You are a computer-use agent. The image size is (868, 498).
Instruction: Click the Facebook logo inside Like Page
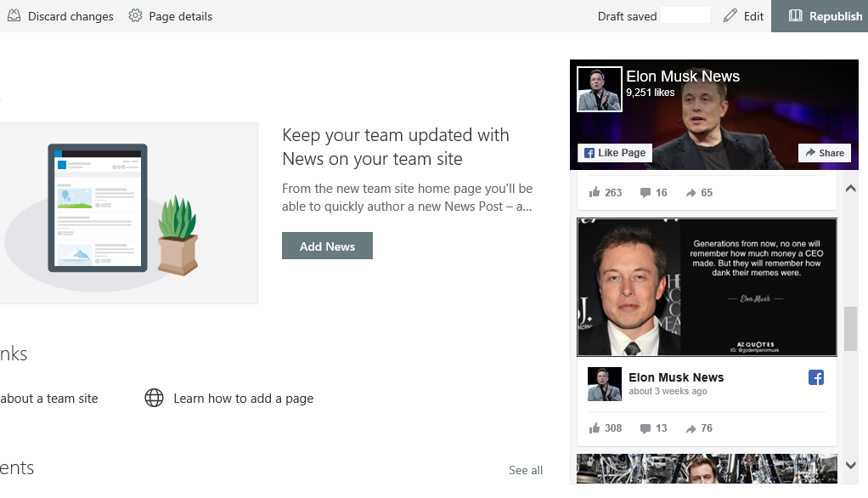tap(591, 153)
